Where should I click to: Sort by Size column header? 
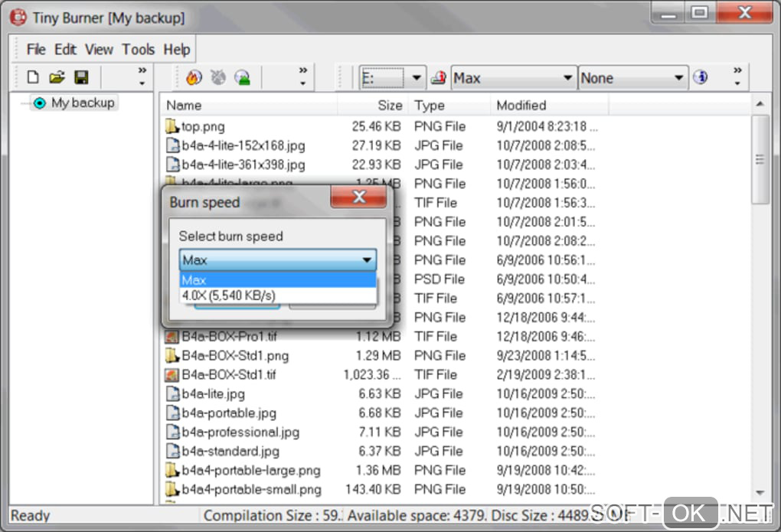click(374, 106)
